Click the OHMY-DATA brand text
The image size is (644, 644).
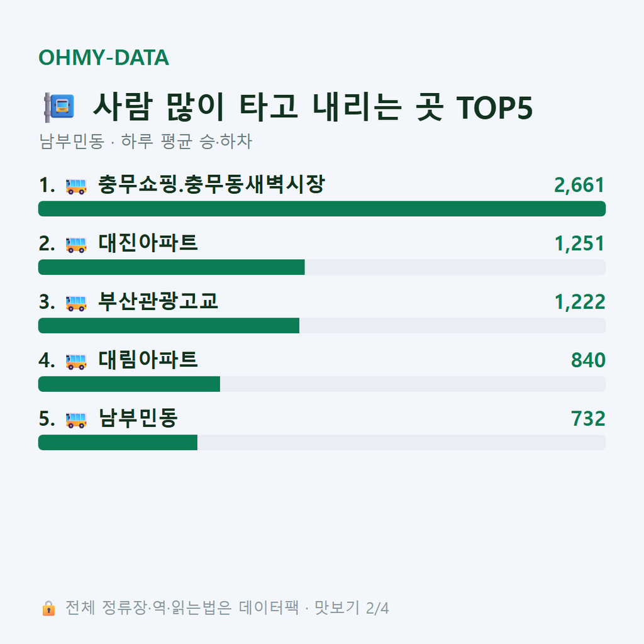tap(104, 57)
